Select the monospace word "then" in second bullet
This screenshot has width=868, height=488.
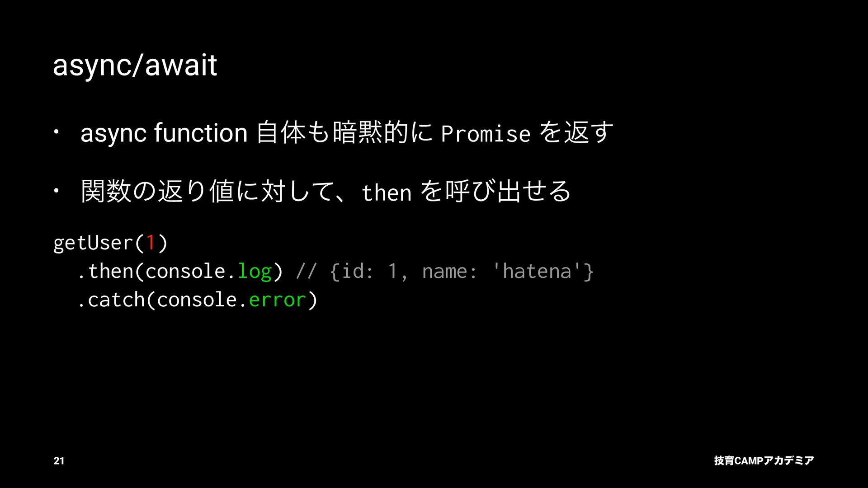(386, 193)
